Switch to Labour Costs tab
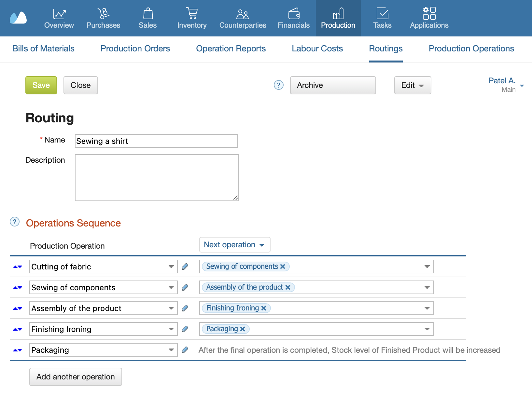 click(317, 48)
